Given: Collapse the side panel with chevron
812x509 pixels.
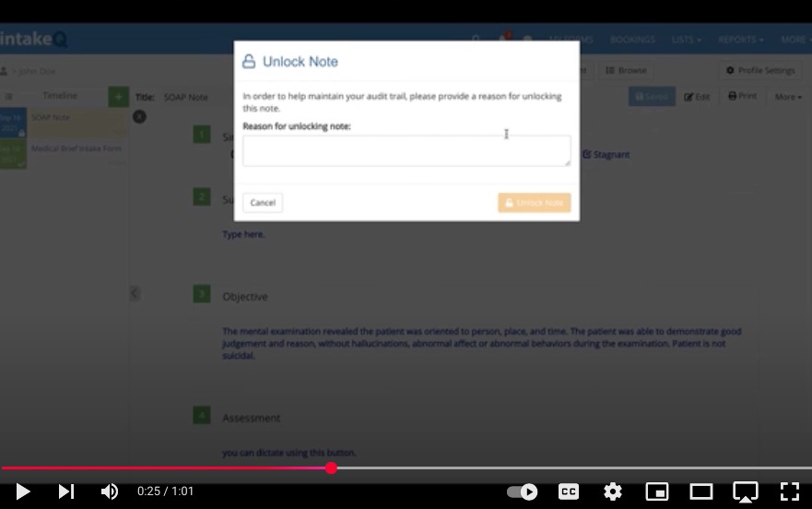Looking at the screenshot, I should 135,293.
